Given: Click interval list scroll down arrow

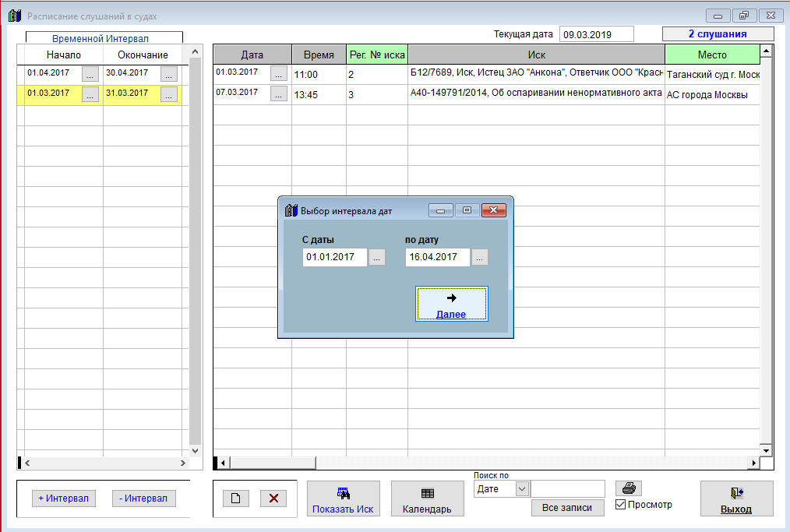Looking at the screenshot, I should pyautogui.click(x=195, y=450).
